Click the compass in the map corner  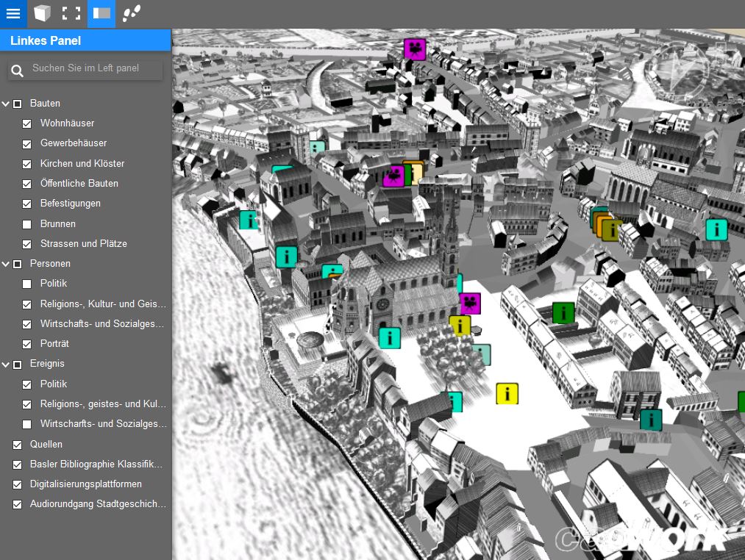pos(679,71)
